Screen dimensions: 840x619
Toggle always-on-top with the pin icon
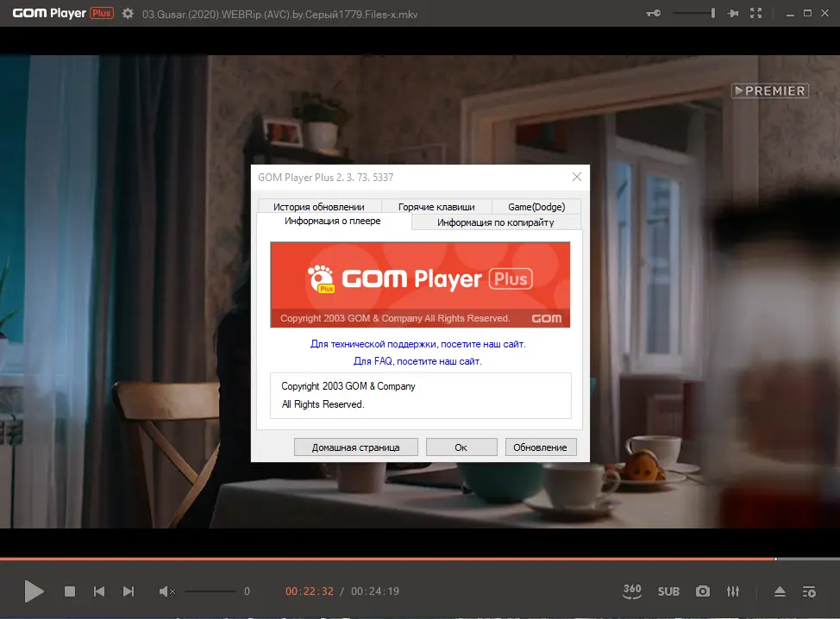click(733, 13)
